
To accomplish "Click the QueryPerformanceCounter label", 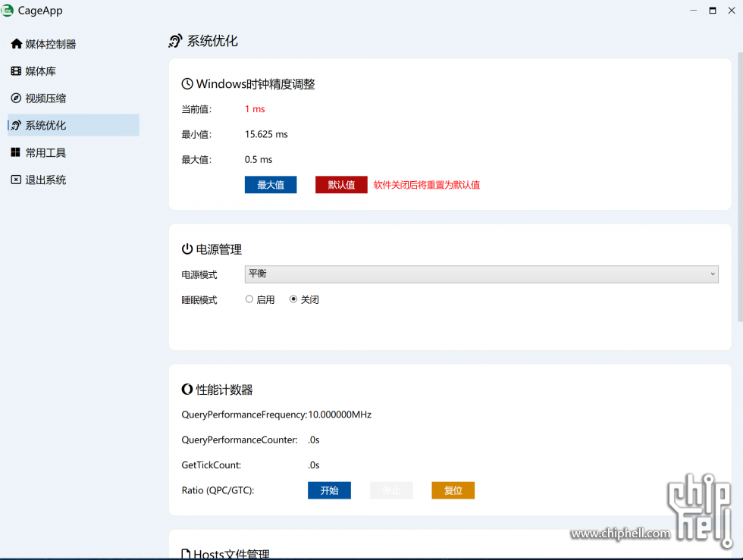I will 240,440.
